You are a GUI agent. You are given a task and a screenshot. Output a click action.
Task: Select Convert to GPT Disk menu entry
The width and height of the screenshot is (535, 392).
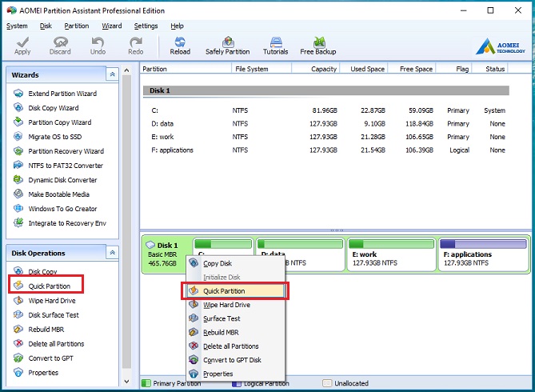coord(232,360)
